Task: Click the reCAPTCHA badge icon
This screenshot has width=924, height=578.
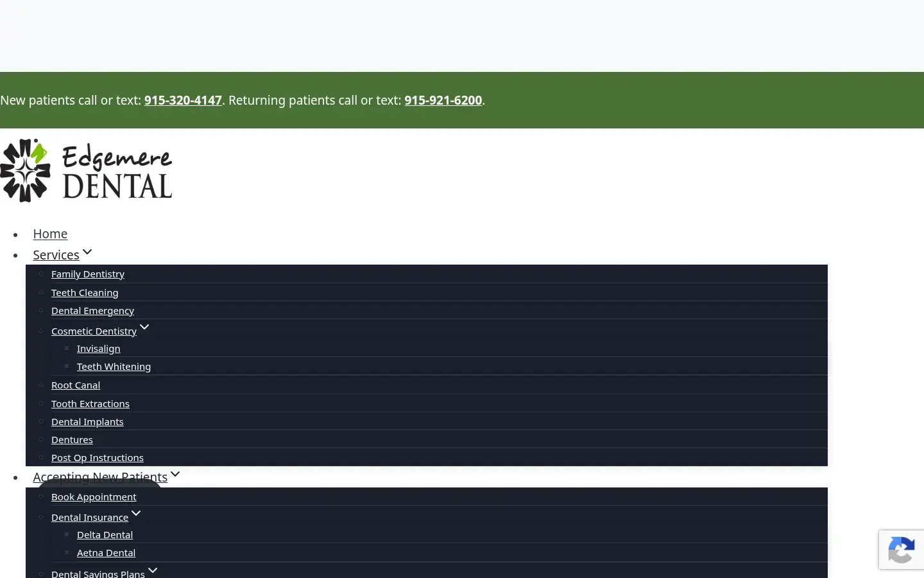Action: click(902, 550)
